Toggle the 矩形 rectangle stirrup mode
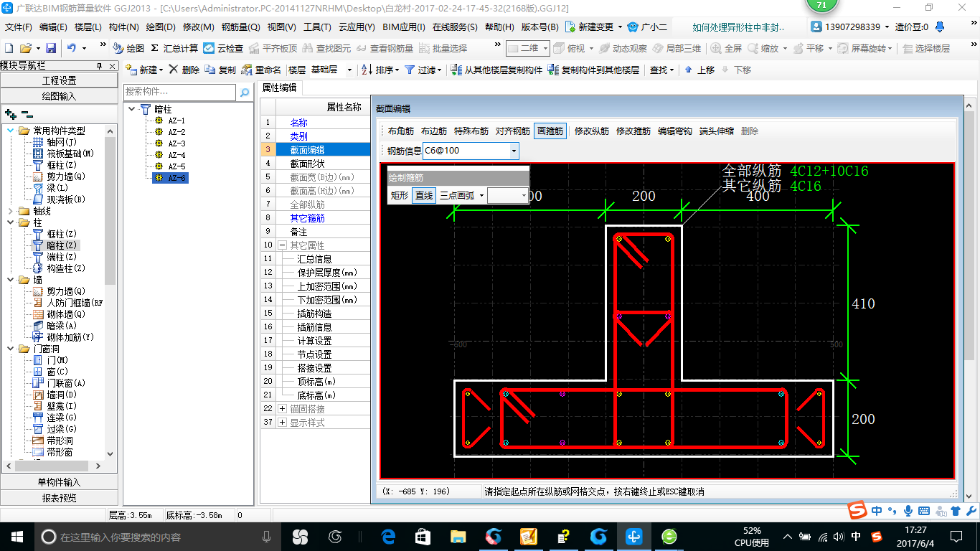This screenshot has width=980, height=551. click(400, 195)
